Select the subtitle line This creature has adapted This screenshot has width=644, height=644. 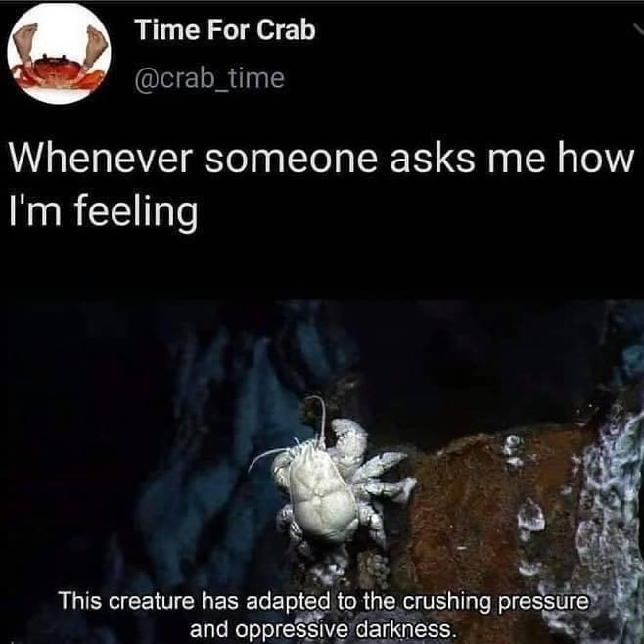coord(323,601)
